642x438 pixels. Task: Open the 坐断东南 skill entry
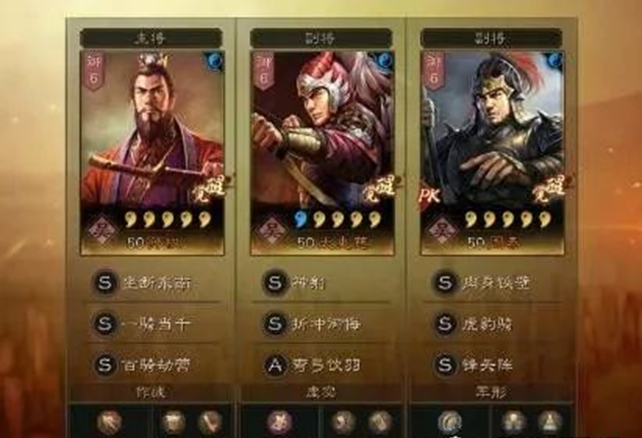pos(157,283)
